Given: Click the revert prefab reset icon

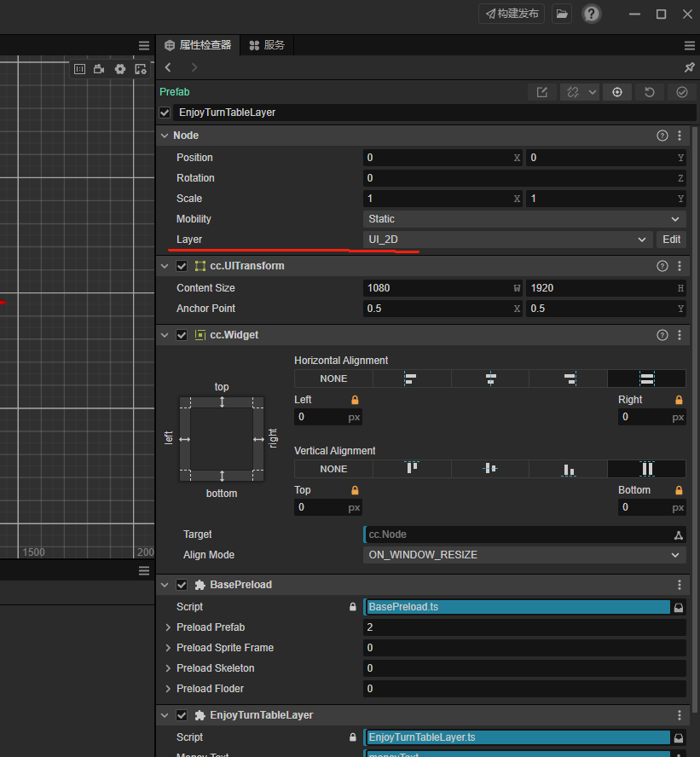Looking at the screenshot, I should (650, 92).
